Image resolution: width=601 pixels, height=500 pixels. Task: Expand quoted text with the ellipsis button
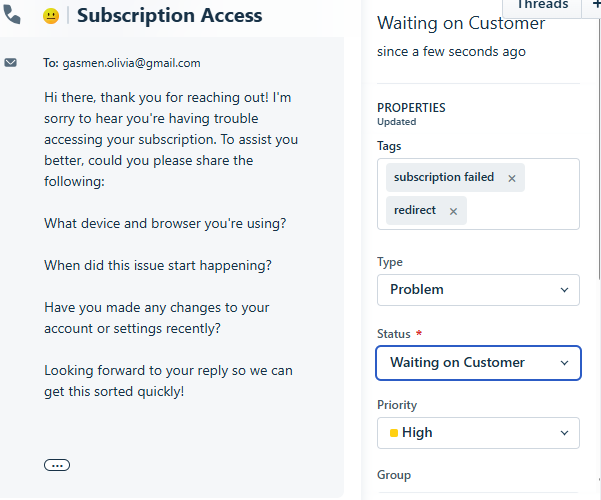(x=57, y=465)
